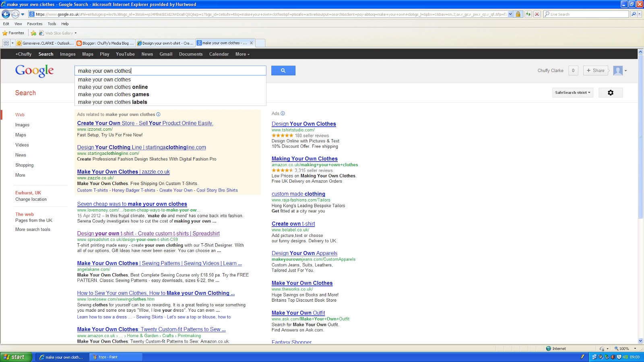This screenshot has height=362, width=644.
Task: Add page to Favorites bar icon
Action: (x=34, y=33)
